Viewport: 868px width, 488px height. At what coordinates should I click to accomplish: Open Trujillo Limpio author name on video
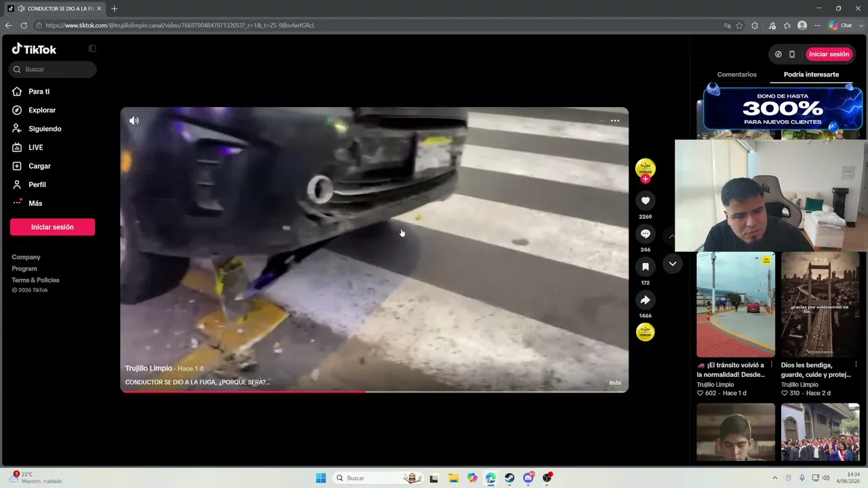(149, 369)
